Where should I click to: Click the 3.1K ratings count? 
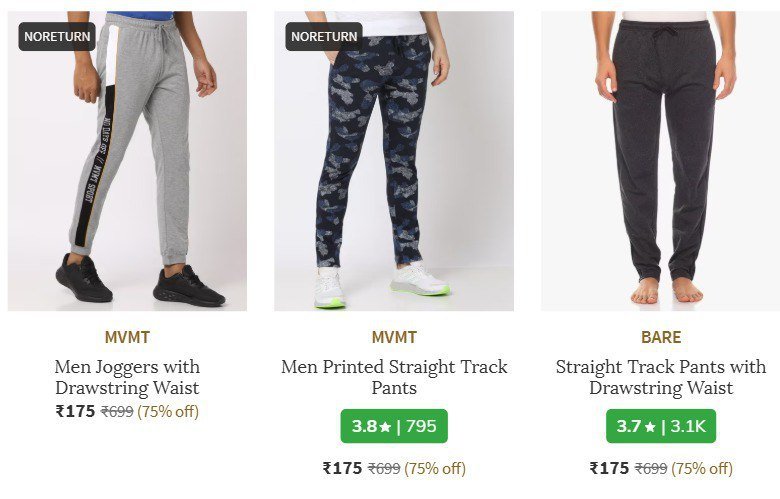[x=688, y=426]
